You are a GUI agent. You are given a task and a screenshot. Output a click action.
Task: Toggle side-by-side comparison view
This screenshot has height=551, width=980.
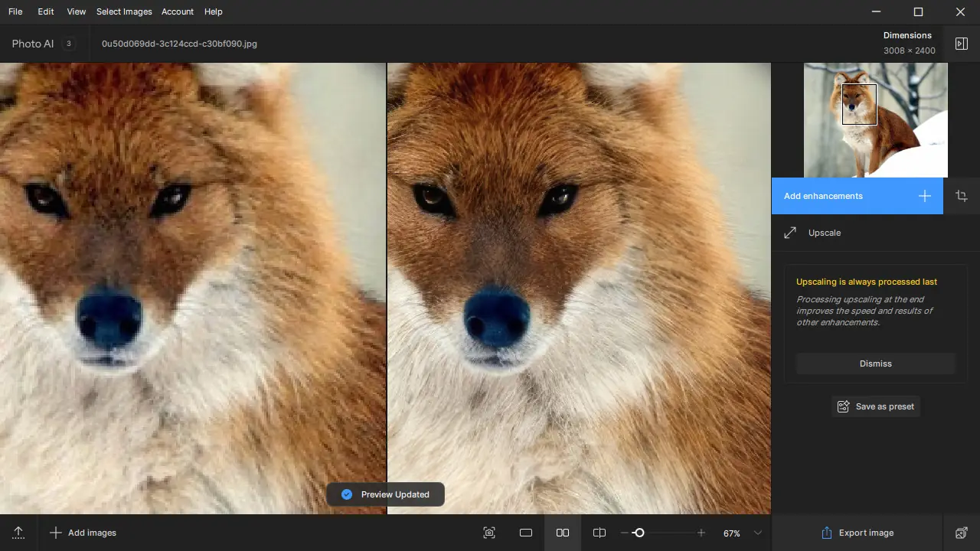coord(563,533)
